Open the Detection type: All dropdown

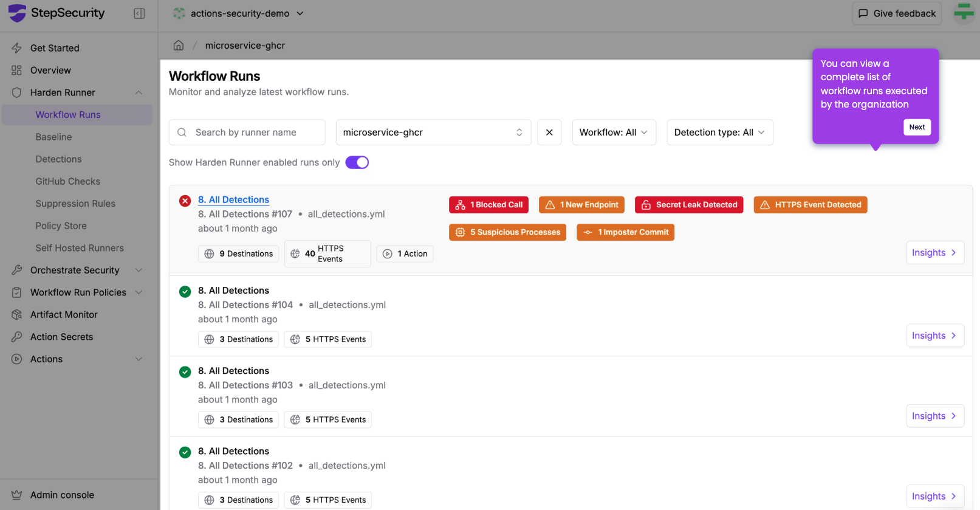pyautogui.click(x=720, y=133)
